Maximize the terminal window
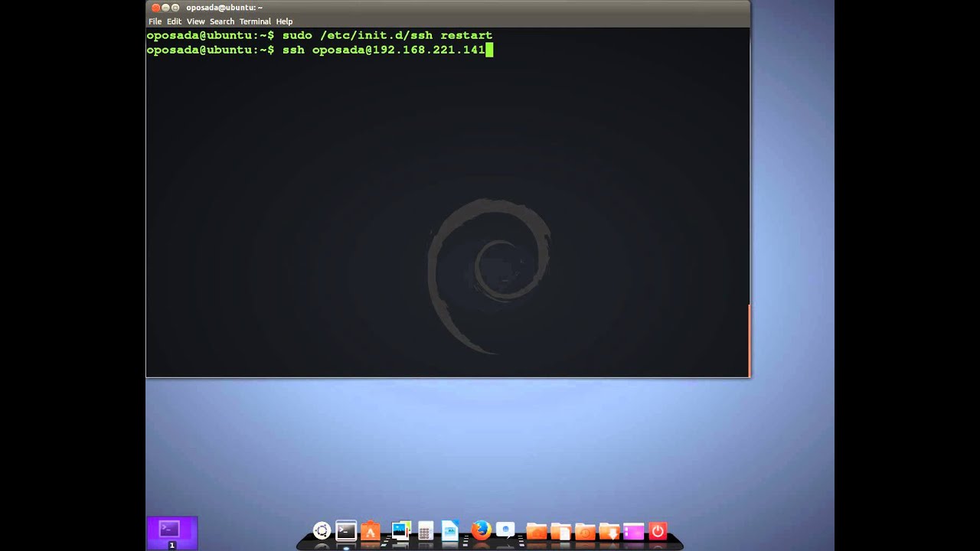 [x=174, y=8]
